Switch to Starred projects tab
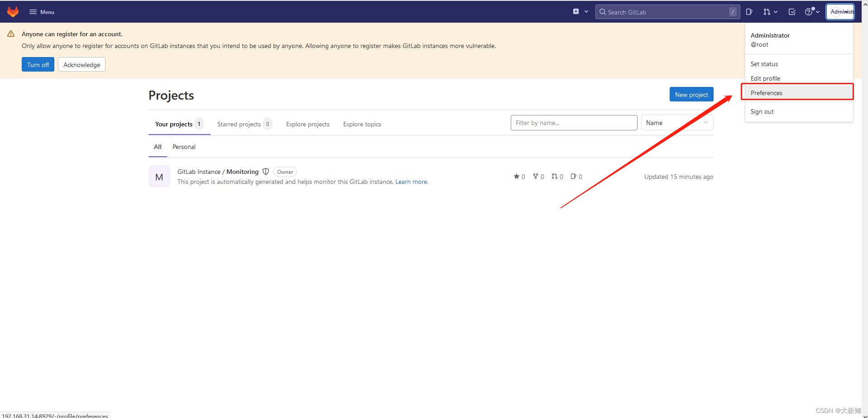868x418 pixels. 245,124
